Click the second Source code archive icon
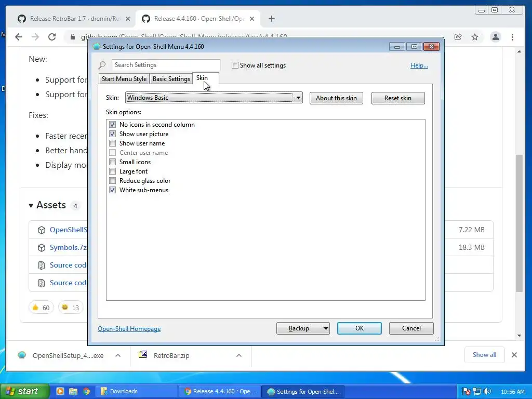Screen dimensions: 532x399 point(42,283)
